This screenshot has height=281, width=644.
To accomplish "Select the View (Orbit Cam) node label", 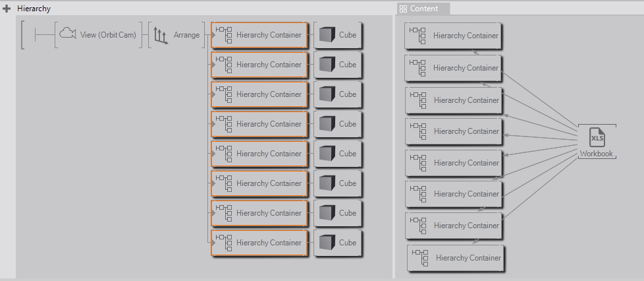I will [x=108, y=35].
